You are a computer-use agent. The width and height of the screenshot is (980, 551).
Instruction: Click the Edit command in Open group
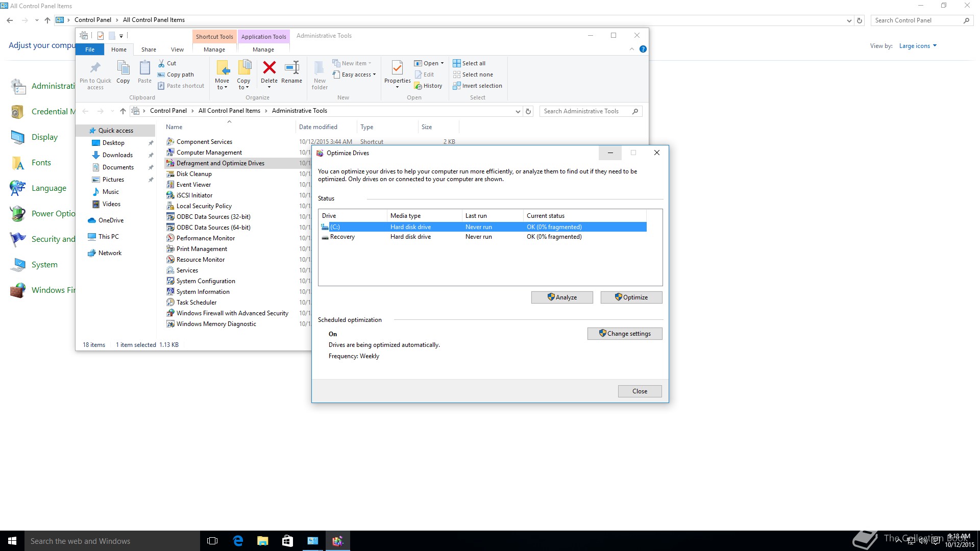coord(424,74)
